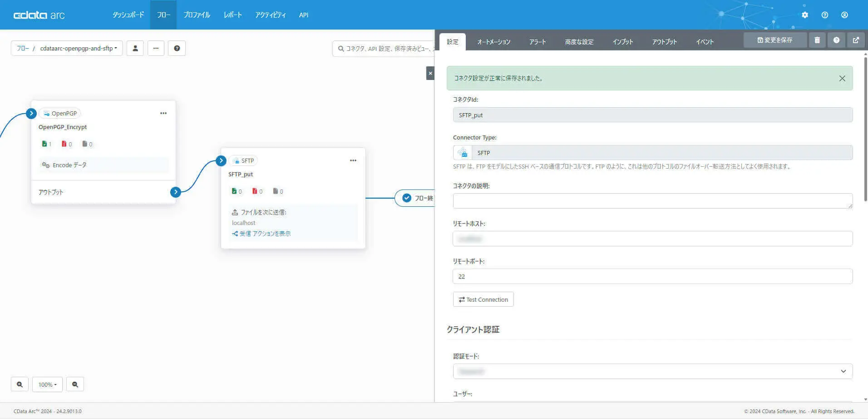Viewport: 868px width, 419px height.
Task: Open the アクティビティ menu
Action: [271, 15]
